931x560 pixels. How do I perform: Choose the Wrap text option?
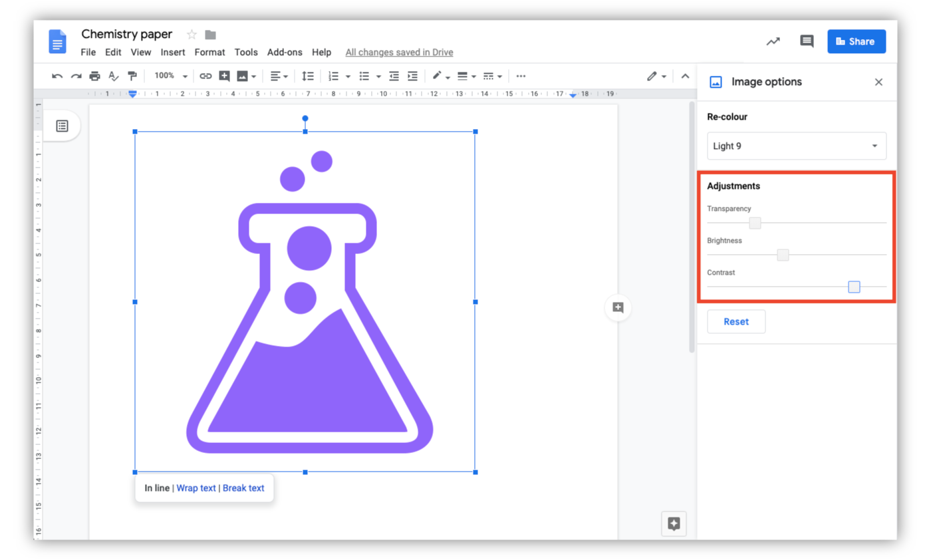[196, 488]
